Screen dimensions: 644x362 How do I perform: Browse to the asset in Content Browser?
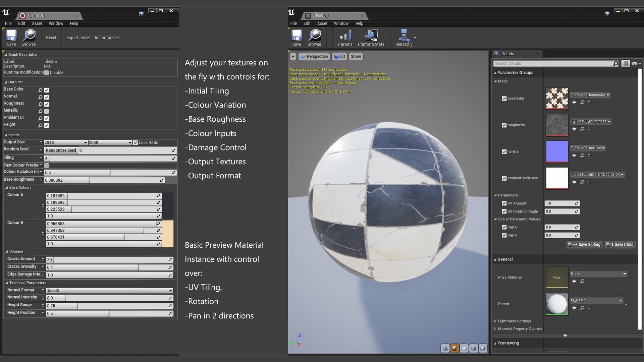[314, 37]
